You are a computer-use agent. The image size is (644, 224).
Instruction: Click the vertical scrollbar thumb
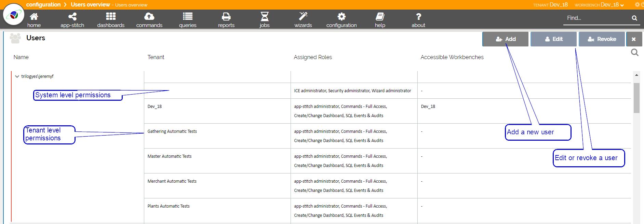point(636,97)
